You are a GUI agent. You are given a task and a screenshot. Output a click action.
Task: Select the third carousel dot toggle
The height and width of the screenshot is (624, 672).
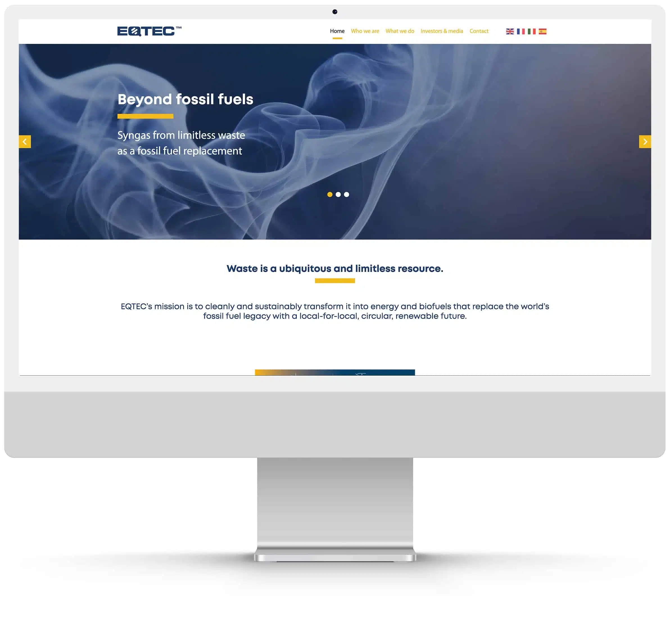point(346,194)
